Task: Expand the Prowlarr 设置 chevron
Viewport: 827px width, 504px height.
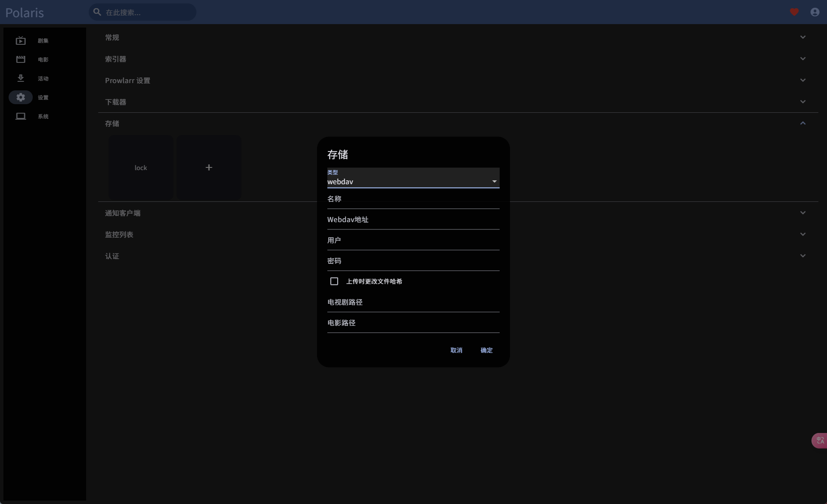Action: tap(803, 80)
